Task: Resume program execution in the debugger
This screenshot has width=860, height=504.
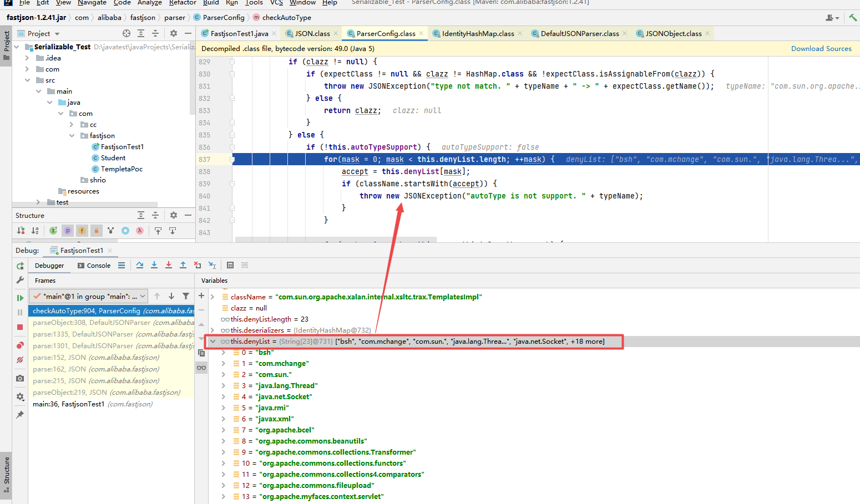Action: click(19, 298)
